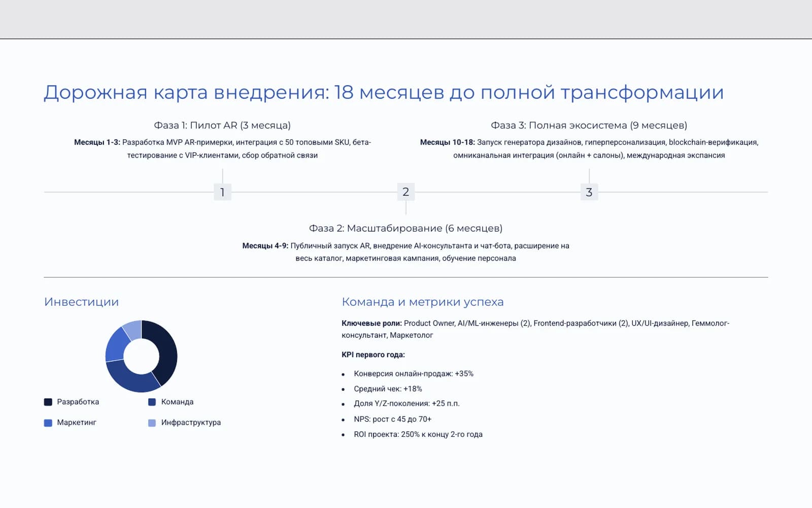Select heading "Фаза 1: Пилот AR (3 месяца)"
This screenshot has width=812, height=508.
222,125
